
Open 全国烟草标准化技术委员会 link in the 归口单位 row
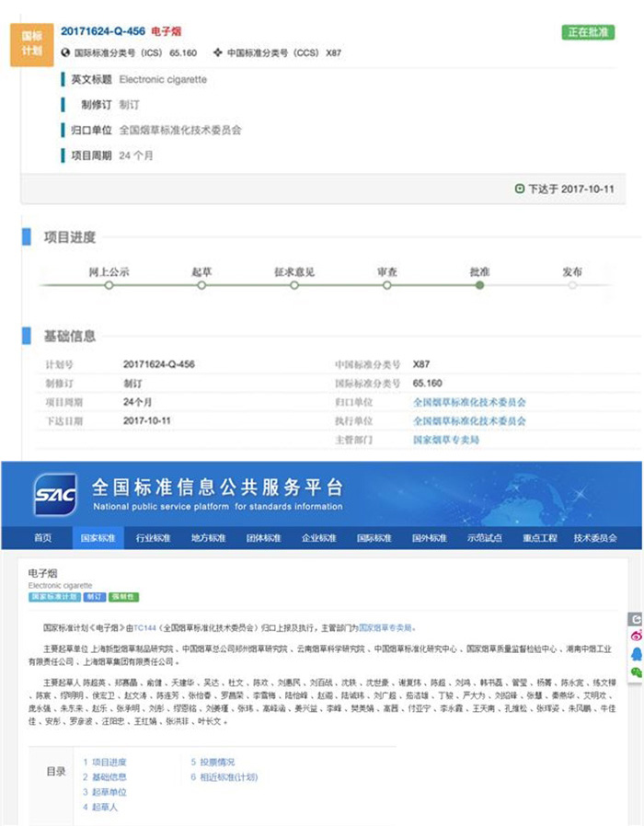pyautogui.click(x=469, y=402)
